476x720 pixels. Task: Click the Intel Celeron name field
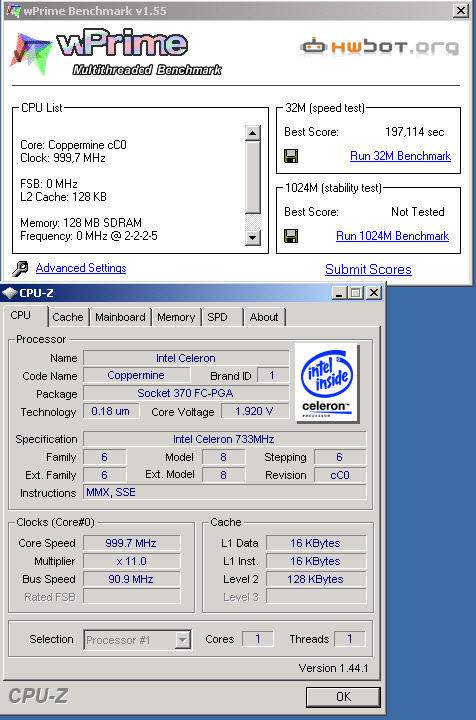[186, 358]
